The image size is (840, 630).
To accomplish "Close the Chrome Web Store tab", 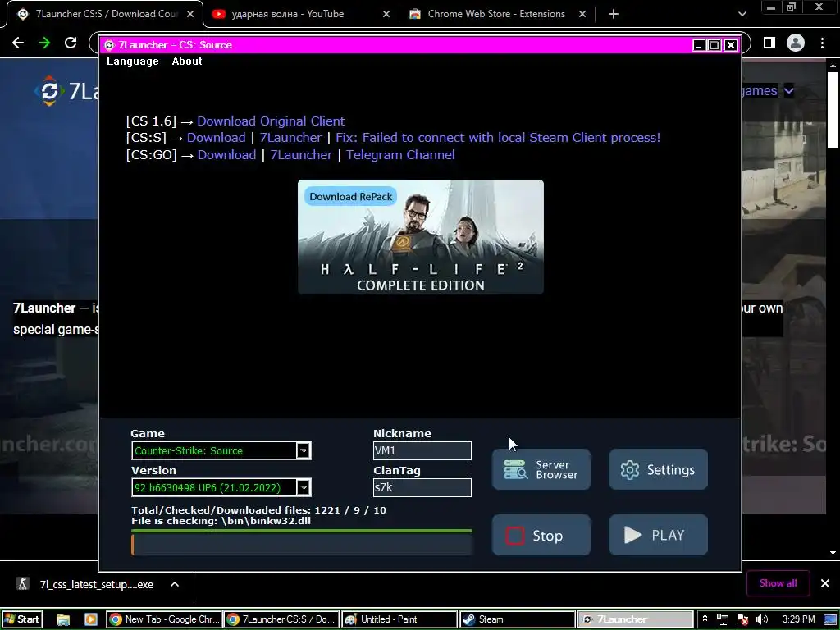I will pyautogui.click(x=582, y=15).
